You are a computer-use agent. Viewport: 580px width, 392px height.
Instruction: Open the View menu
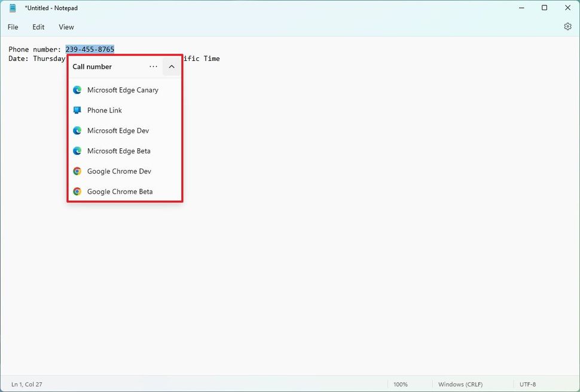click(66, 27)
